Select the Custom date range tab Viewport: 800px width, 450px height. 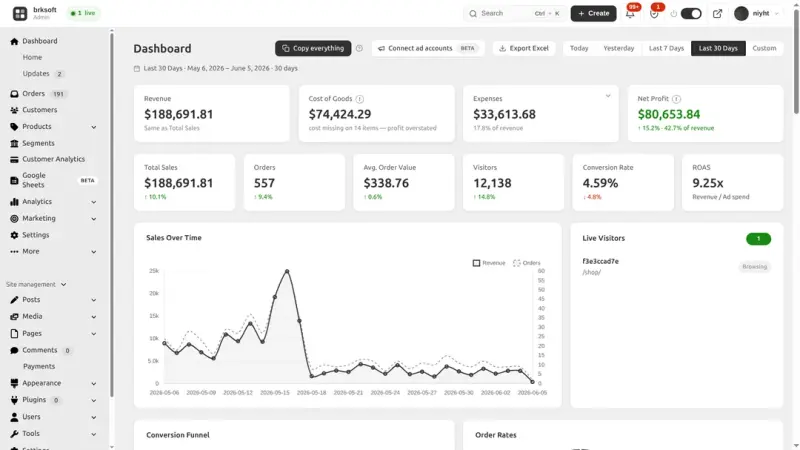click(764, 48)
